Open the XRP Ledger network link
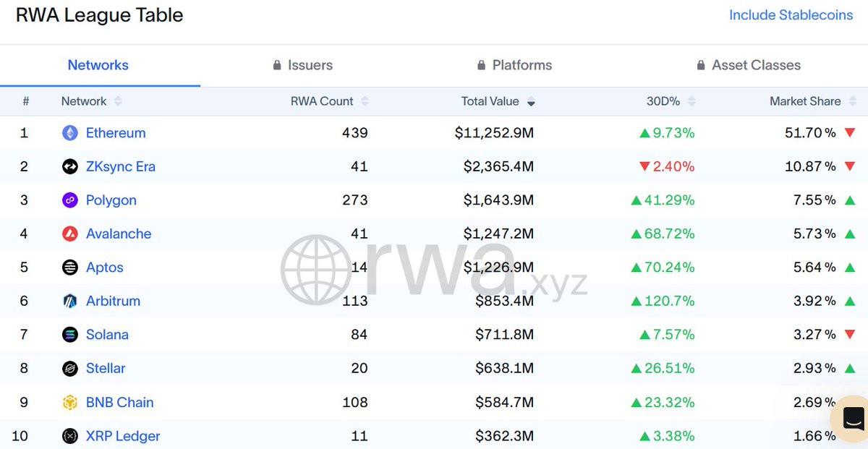This screenshot has height=449, width=868. coord(123,436)
